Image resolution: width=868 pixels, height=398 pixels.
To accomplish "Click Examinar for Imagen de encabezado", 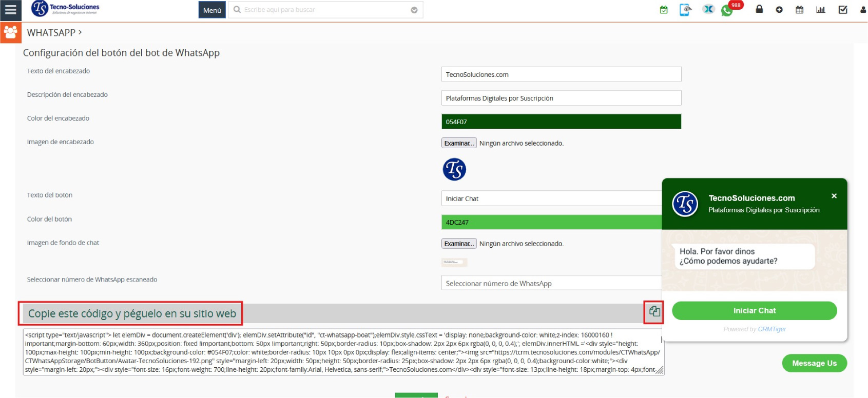I will 459,143.
